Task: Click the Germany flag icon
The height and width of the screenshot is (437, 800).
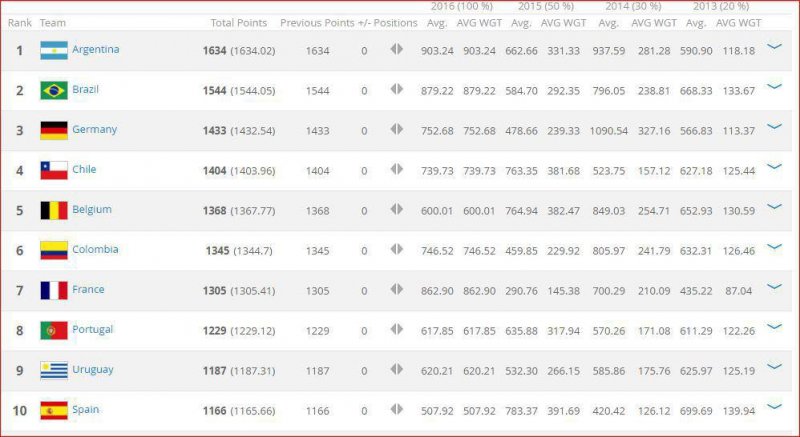Action: point(53,130)
